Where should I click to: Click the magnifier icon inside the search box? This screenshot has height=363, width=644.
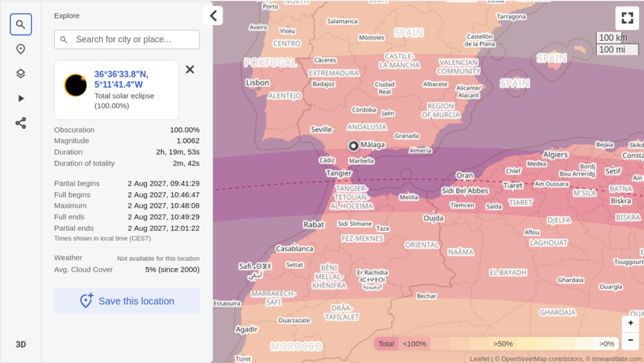pos(64,40)
